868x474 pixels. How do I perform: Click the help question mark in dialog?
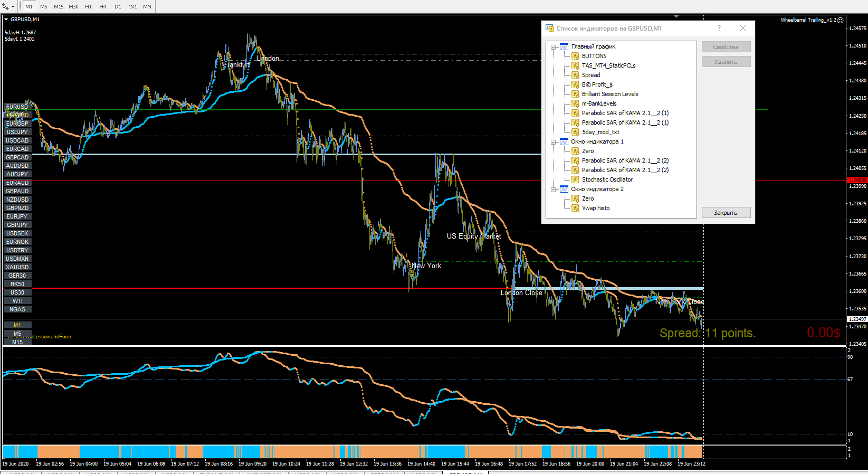[x=719, y=28]
